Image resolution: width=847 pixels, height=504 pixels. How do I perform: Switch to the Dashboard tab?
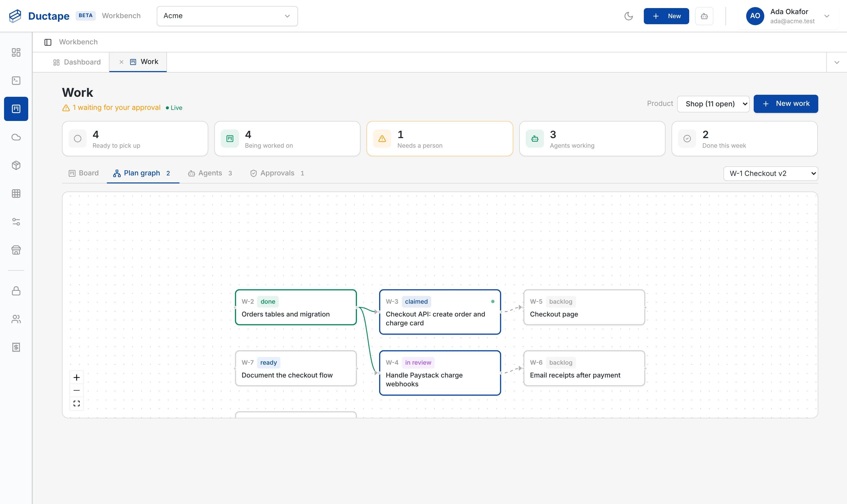click(x=77, y=62)
